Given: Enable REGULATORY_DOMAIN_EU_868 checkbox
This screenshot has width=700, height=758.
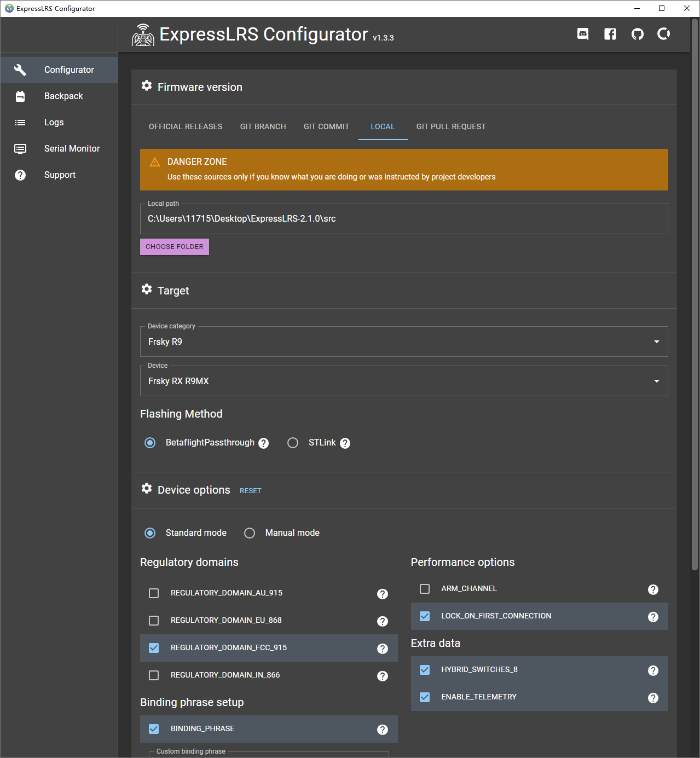Looking at the screenshot, I should tap(154, 621).
